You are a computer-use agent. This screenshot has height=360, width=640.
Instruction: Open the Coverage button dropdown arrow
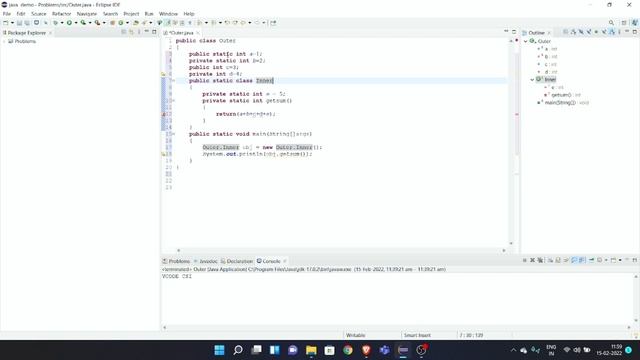(90, 23)
